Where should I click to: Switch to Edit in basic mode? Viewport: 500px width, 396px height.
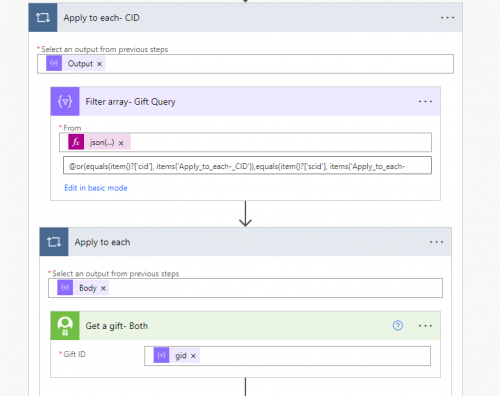(96, 188)
